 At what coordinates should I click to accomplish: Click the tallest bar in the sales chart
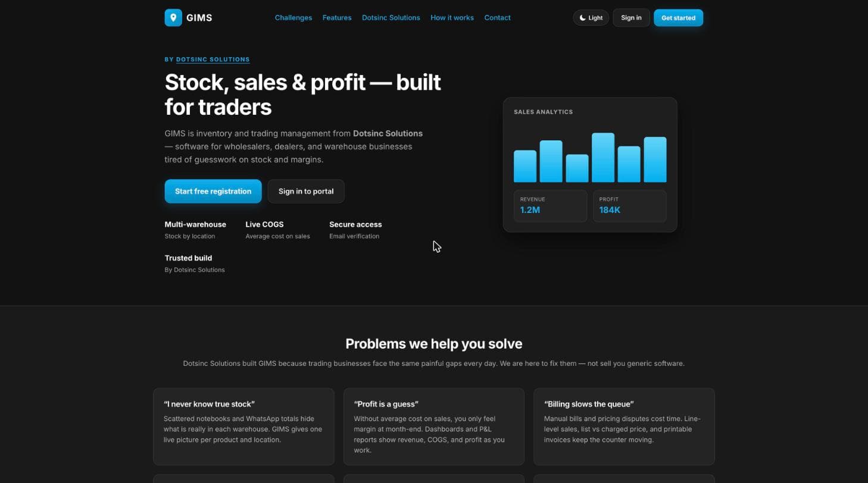coord(603,158)
